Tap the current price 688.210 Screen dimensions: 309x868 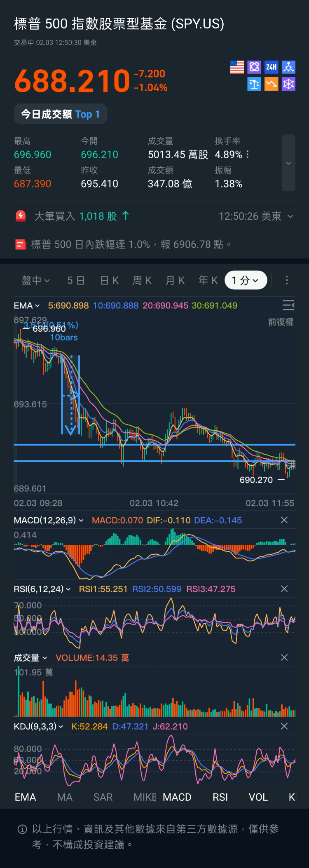click(73, 80)
